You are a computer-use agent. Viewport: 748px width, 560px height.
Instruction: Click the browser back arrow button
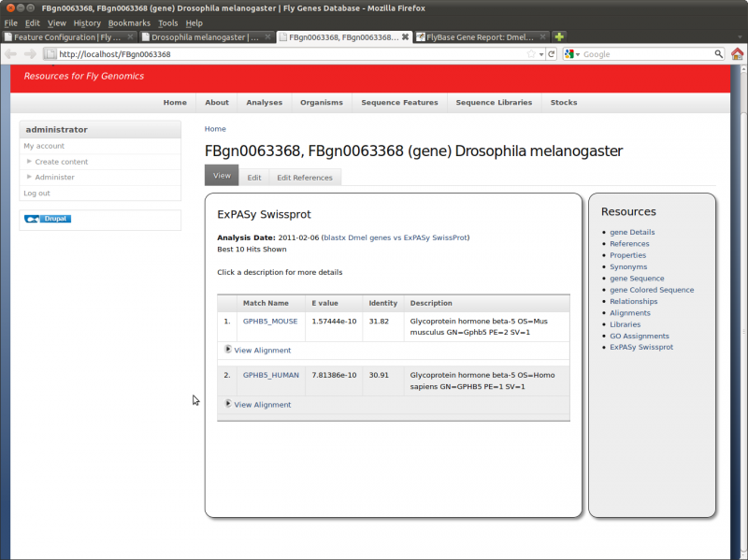coord(10,54)
